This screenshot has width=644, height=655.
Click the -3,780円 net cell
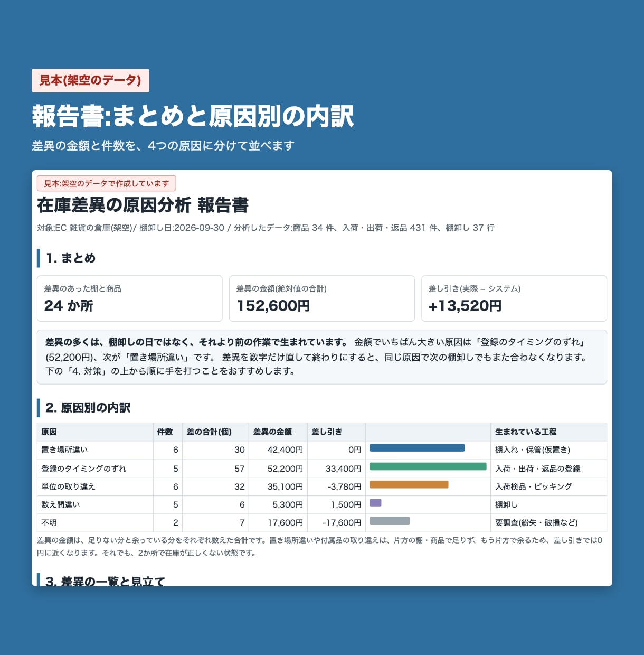click(x=336, y=486)
